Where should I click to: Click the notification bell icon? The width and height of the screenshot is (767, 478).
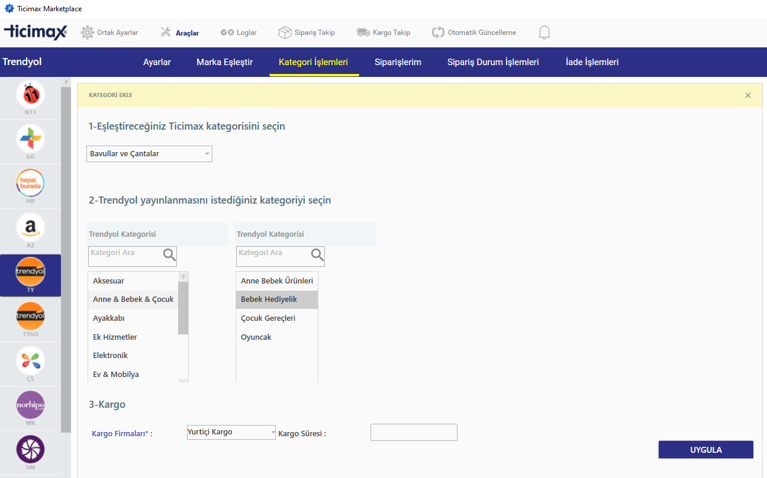(x=544, y=32)
